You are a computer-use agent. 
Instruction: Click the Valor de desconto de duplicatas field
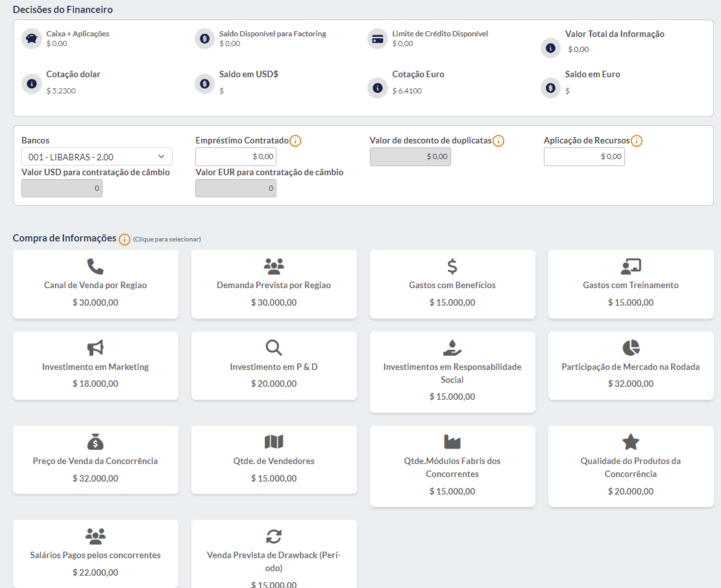click(410, 156)
